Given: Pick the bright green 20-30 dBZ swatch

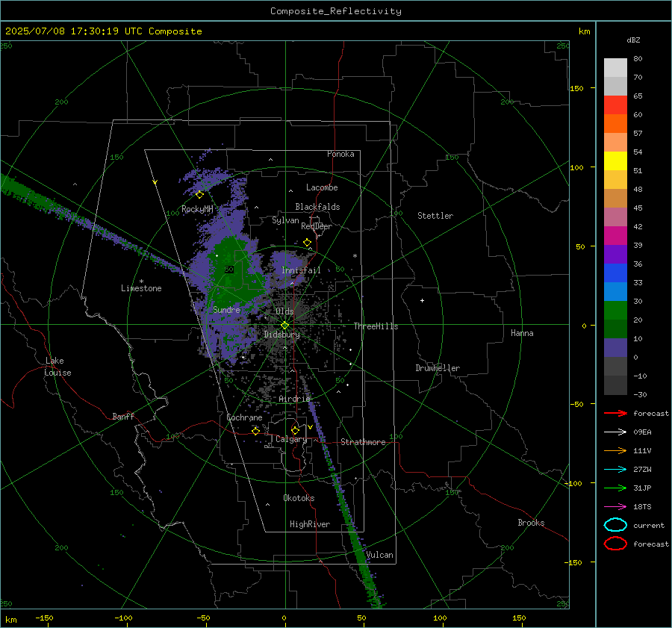Looking at the screenshot, I should [615, 311].
